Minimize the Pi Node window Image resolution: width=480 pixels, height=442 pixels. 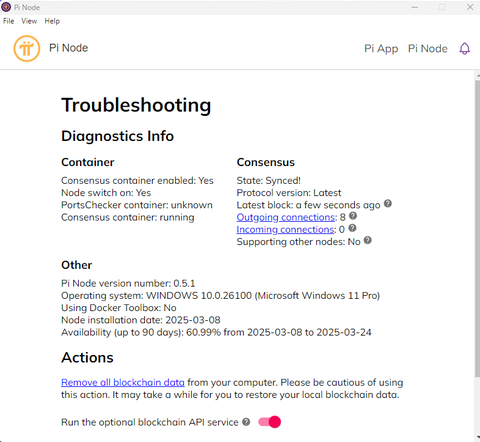click(415, 7)
